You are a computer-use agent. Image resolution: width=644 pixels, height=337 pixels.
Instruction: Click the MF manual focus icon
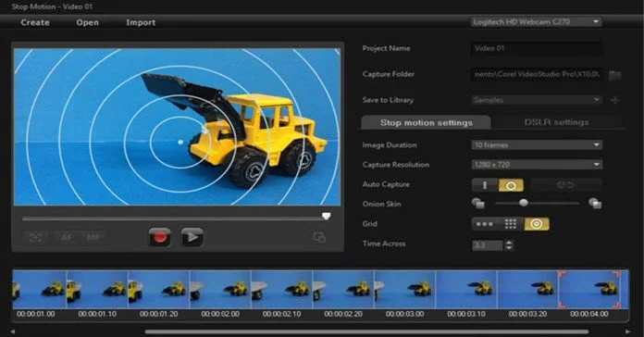tap(93, 237)
